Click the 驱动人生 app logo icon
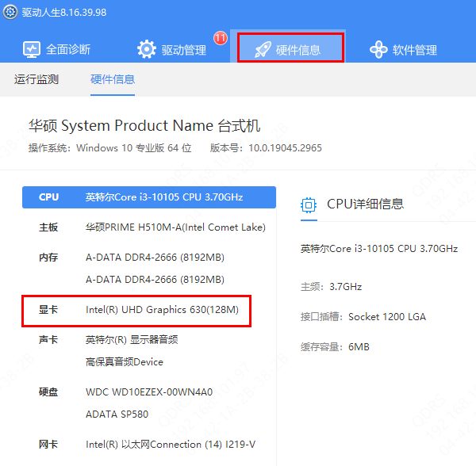Image resolution: width=476 pixels, height=466 pixels. 11,13
